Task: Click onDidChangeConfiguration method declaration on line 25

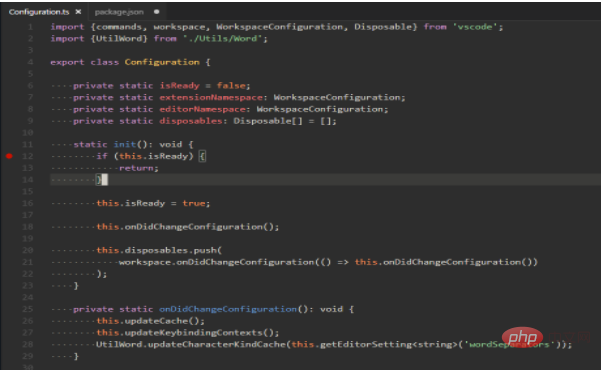Action: [228, 309]
